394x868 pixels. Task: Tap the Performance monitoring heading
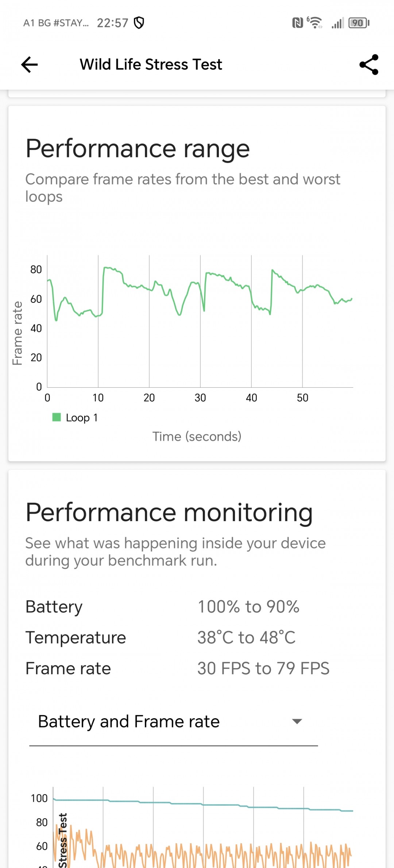coord(169,513)
